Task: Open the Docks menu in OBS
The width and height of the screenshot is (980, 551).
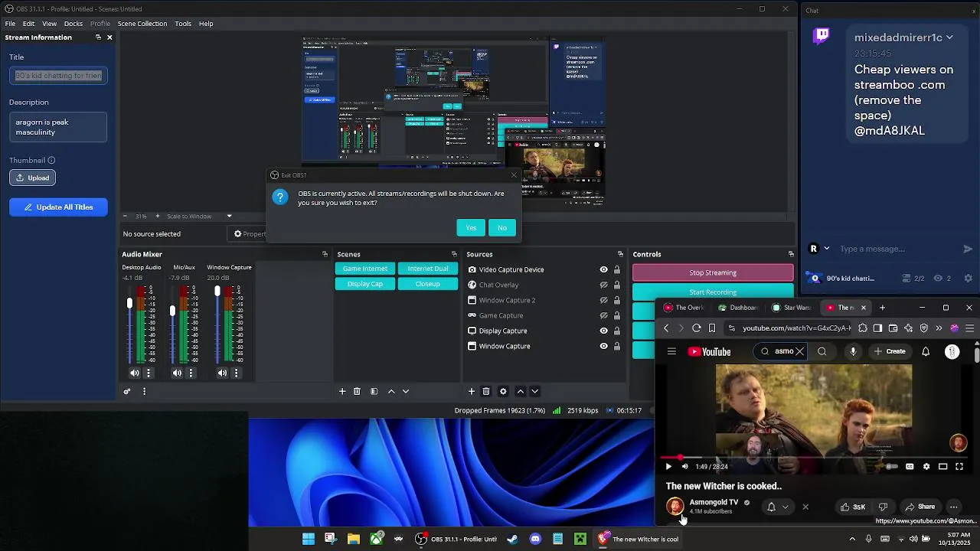Action: 73,24
